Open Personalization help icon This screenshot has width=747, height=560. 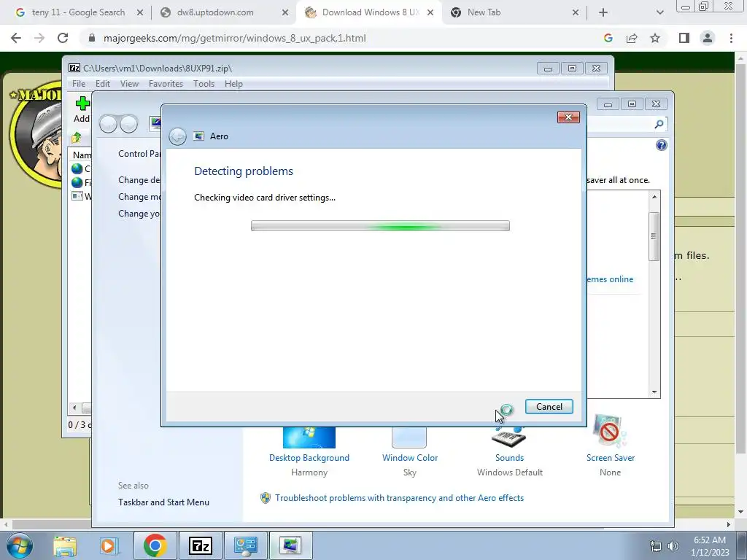coord(661,145)
